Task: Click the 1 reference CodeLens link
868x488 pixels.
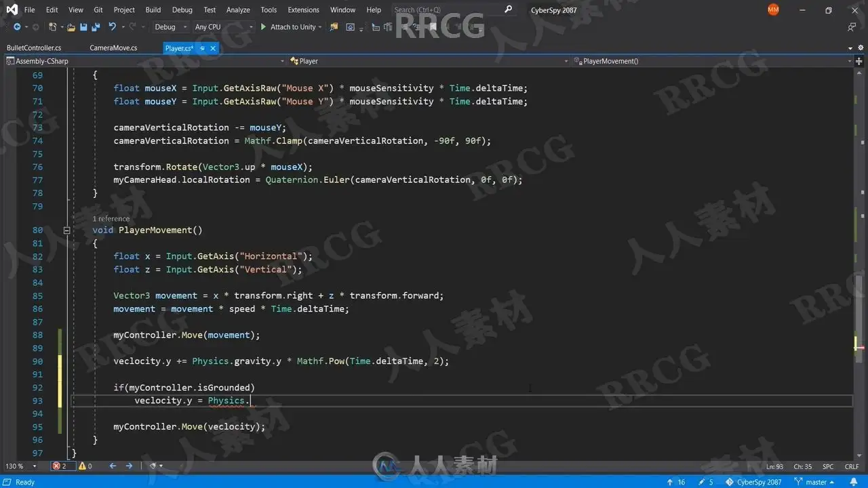Action: (x=111, y=218)
